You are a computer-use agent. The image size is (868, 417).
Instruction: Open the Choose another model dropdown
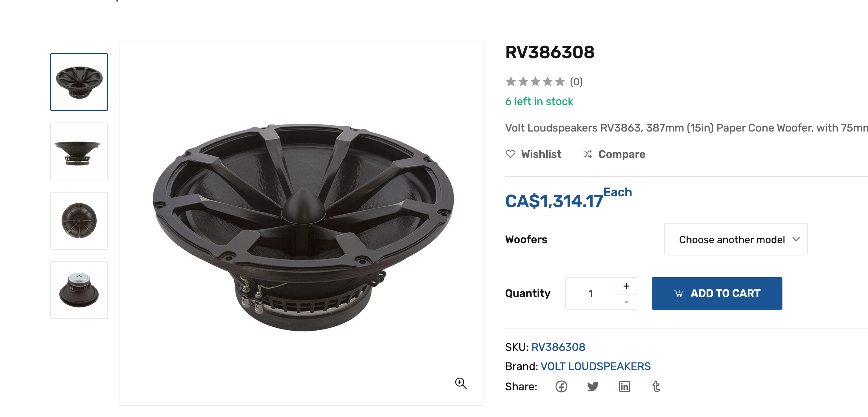point(735,239)
